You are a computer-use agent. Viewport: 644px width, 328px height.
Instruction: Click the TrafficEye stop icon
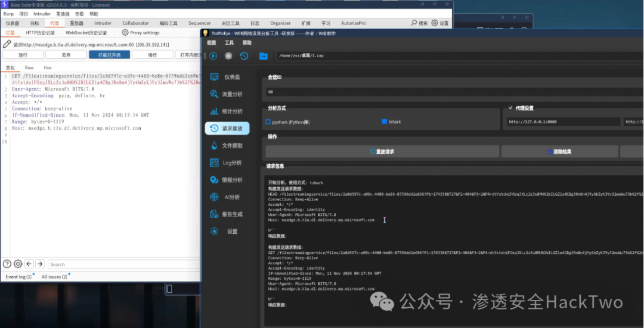click(x=228, y=56)
